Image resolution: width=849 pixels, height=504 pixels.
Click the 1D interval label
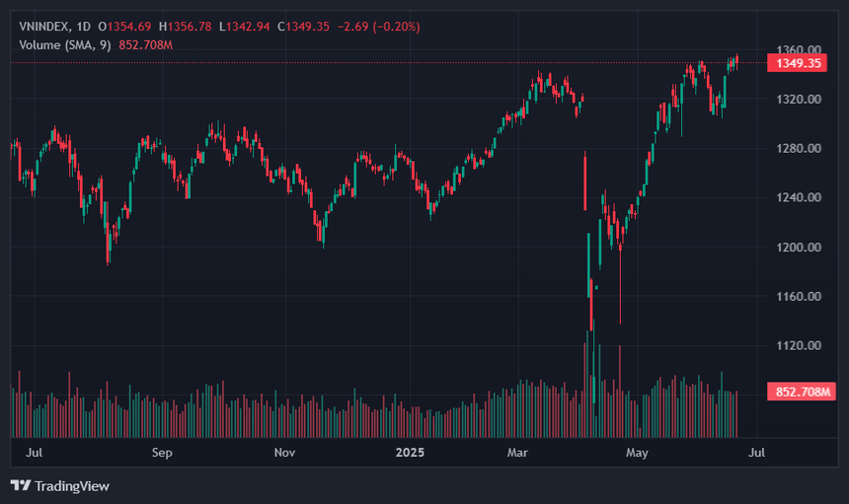pos(83,27)
